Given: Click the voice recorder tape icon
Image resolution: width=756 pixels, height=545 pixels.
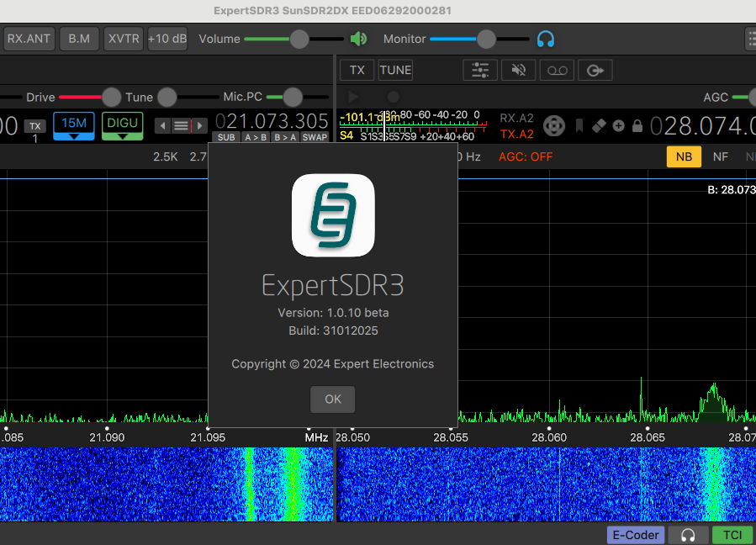Looking at the screenshot, I should click(557, 71).
